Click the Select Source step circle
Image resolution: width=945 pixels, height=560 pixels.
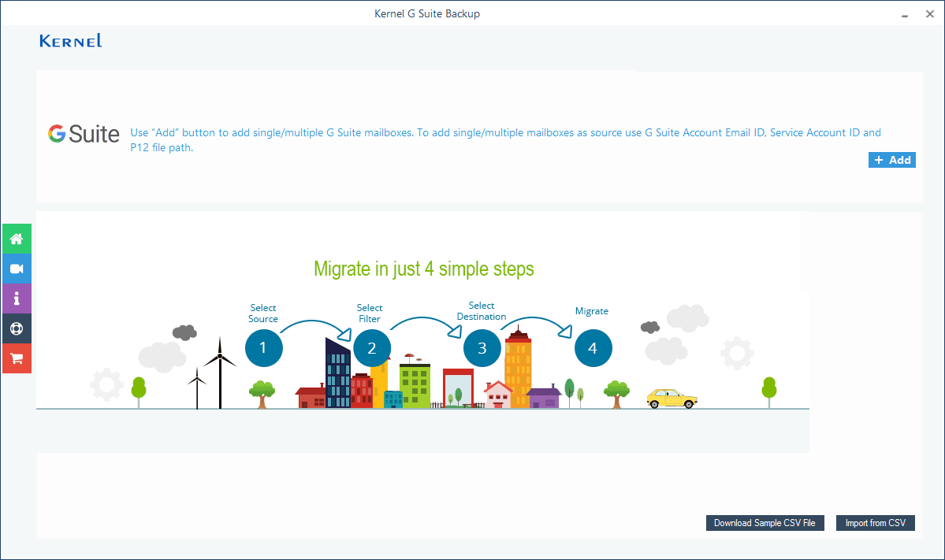[x=263, y=347]
